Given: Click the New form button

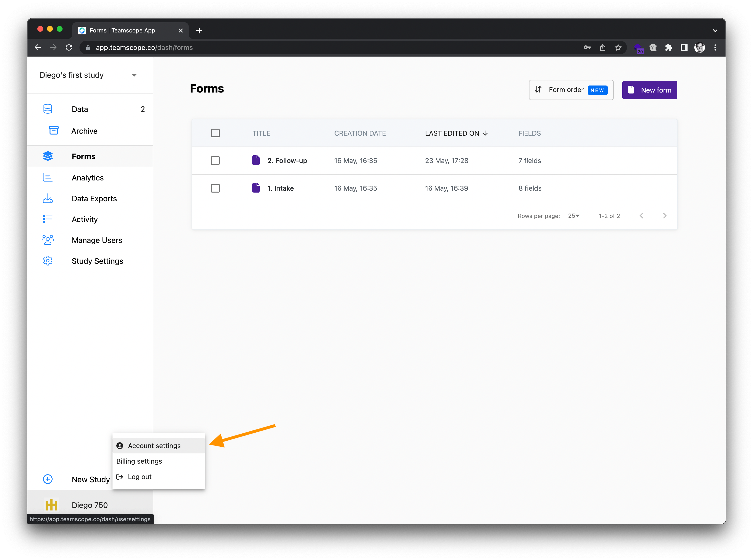Looking at the screenshot, I should click(x=649, y=90).
